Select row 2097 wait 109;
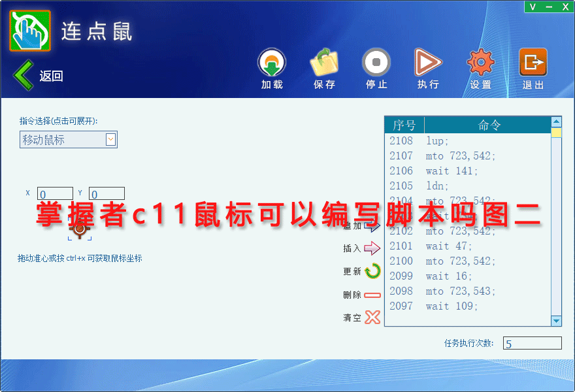The width and height of the screenshot is (575, 392). click(x=468, y=306)
